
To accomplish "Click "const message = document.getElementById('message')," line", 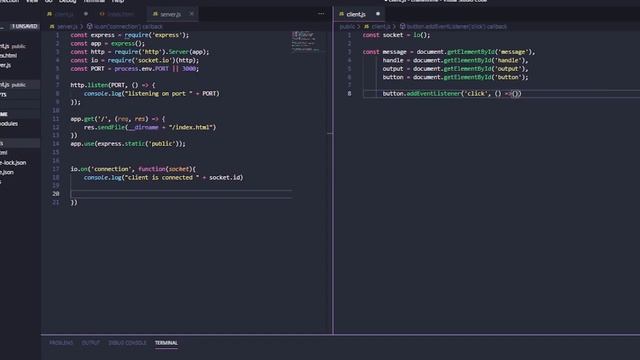I will coord(449,52).
